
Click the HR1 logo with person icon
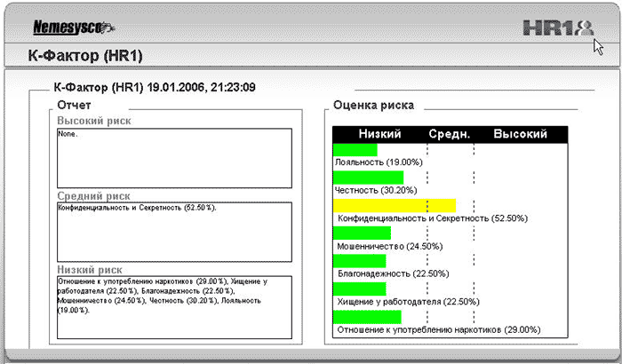coord(556,28)
